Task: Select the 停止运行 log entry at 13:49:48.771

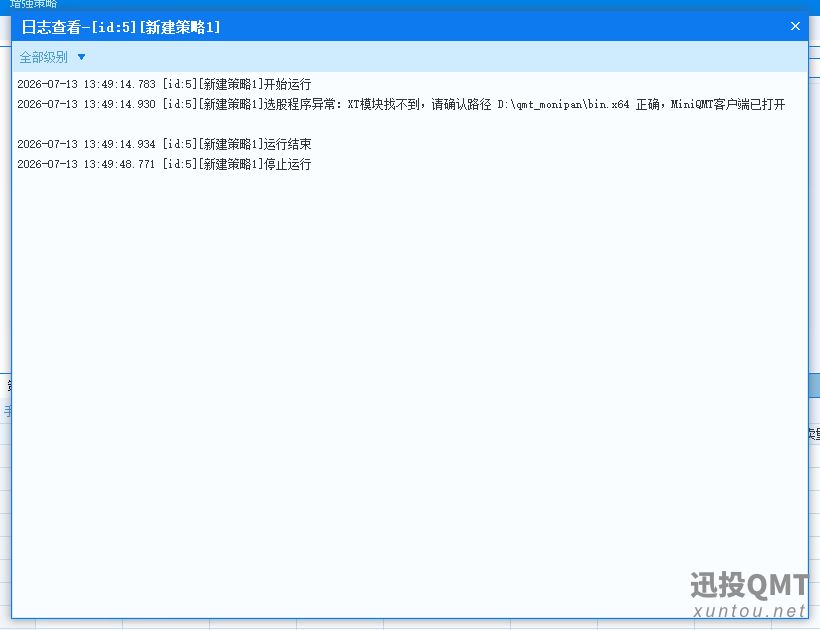Action: tap(164, 164)
